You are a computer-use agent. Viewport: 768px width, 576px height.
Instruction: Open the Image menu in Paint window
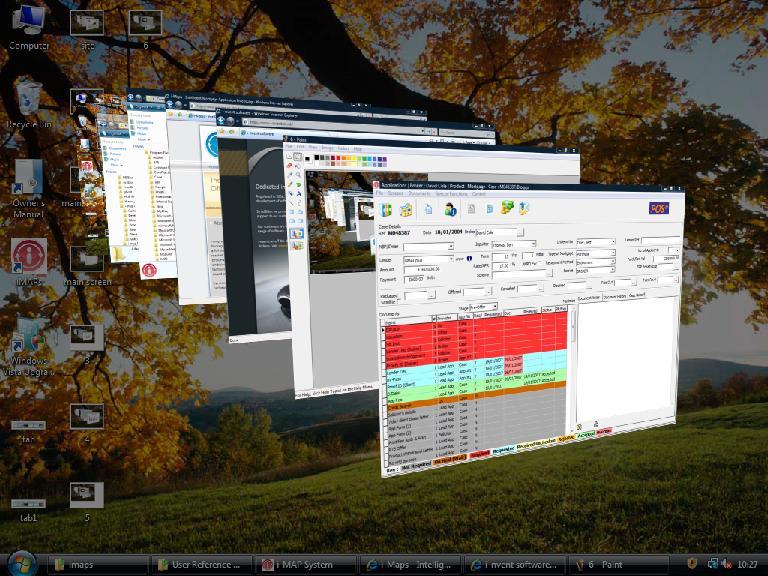[327, 147]
